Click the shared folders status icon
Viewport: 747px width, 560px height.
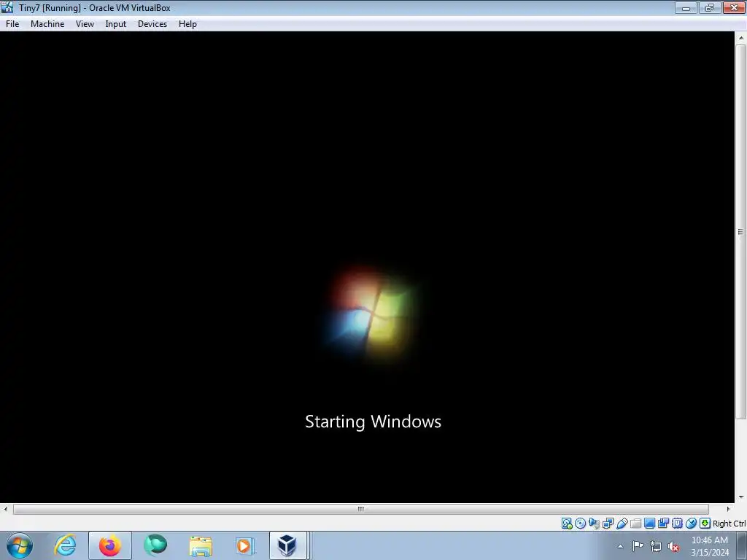pos(635,524)
